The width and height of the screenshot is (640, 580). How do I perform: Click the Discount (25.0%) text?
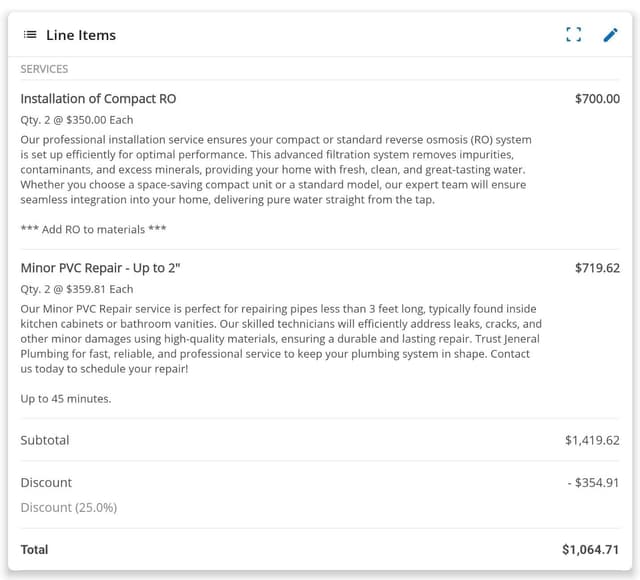(x=69, y=507)
